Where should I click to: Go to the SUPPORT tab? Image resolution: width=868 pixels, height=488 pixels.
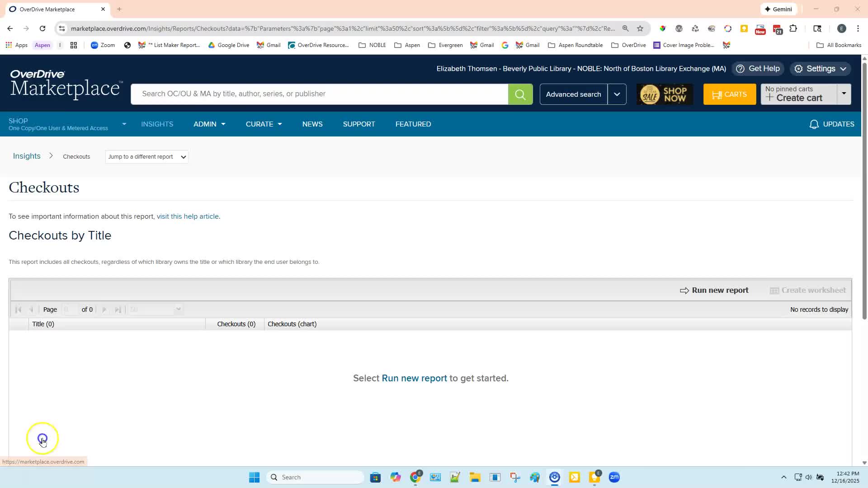point(359,124)
